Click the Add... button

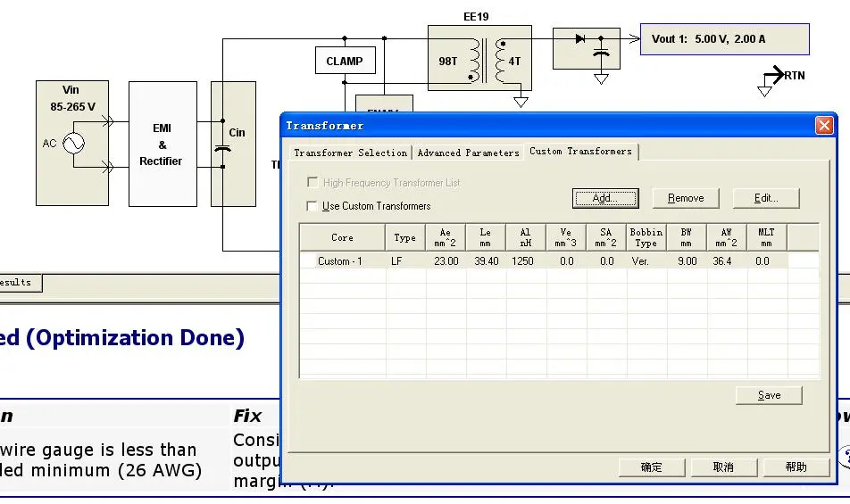coord(605,198)
